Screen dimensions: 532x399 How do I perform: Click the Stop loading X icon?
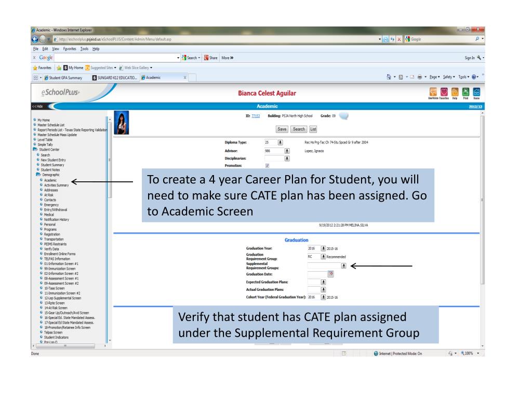[399, 39]
